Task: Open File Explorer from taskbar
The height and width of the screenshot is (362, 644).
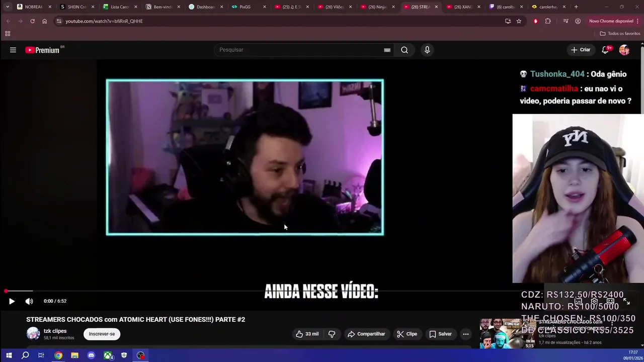Action: (74, 355)
